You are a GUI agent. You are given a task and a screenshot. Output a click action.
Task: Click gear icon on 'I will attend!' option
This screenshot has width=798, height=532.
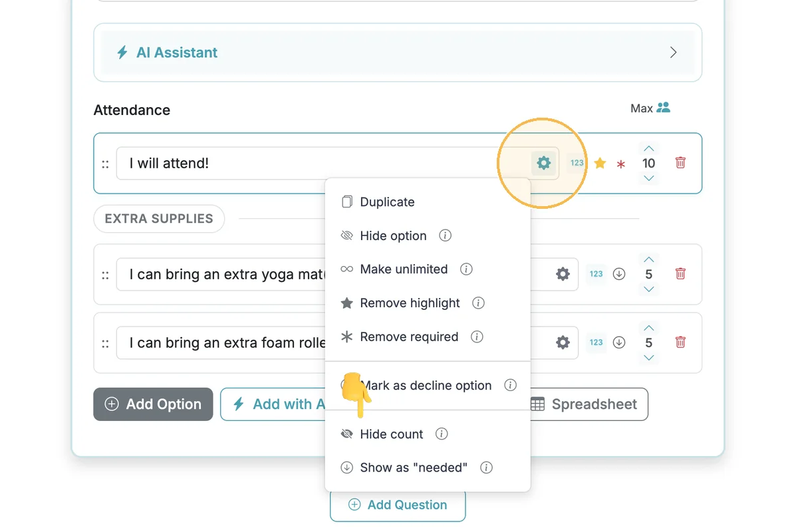(x=543, y=163)
